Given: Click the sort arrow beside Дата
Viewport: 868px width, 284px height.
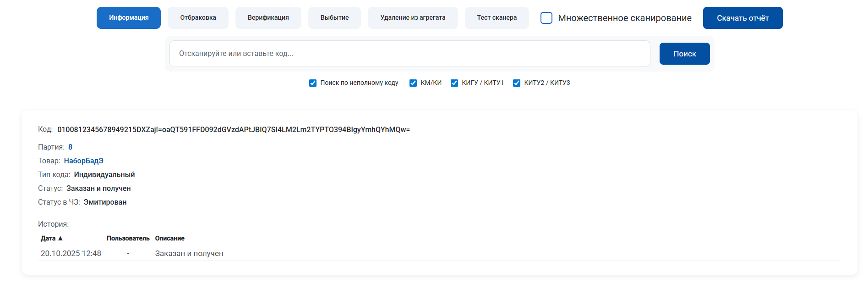Looking at the screenshot, I should [x=60, y=239].
